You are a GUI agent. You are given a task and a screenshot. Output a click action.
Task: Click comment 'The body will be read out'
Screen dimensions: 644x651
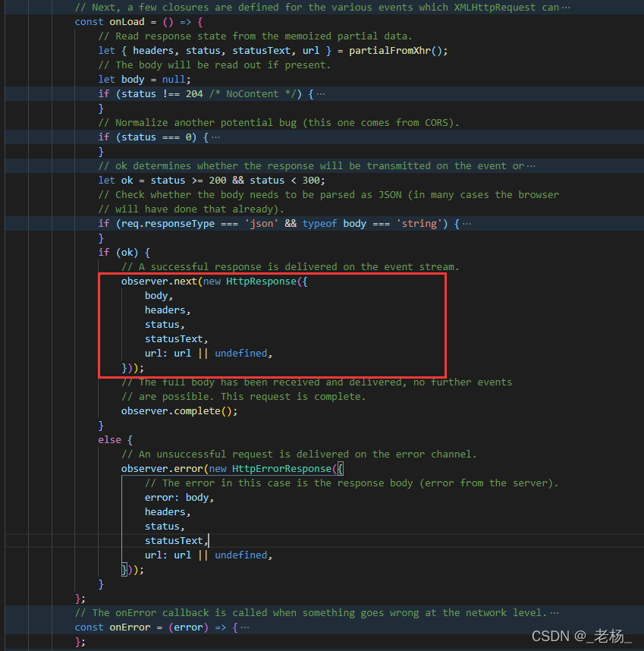tap(215, 65)
